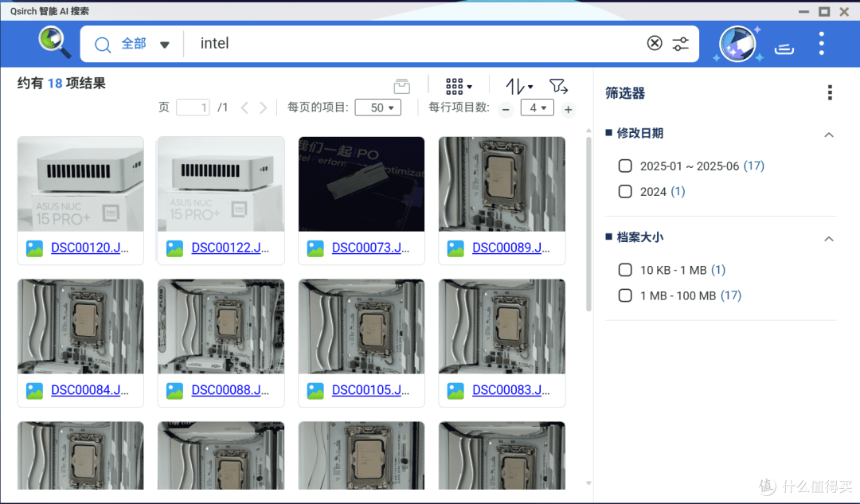Viewport: 860px width, 504px height.
Task: Go to previous page arrow
Action: point(244,107)
